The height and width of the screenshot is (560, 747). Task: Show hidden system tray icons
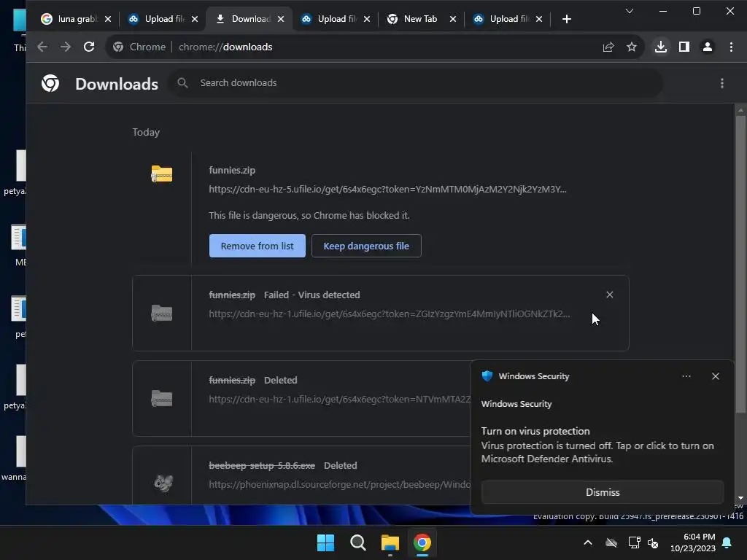(588, 542)
